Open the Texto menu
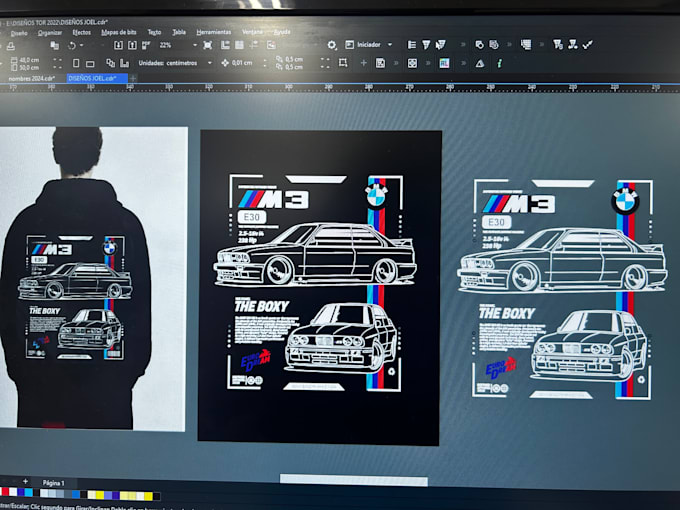This screenshot has height=510, width=680. coord(154,32)
